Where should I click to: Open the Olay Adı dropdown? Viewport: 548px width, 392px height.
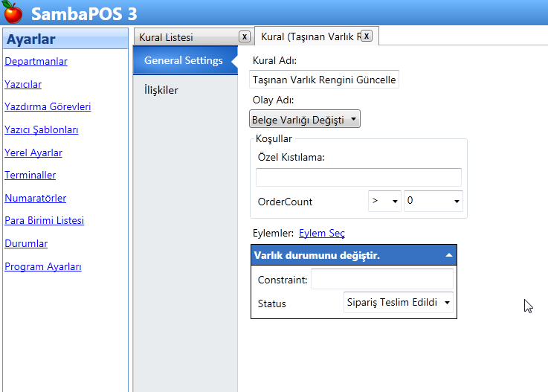coord(305,119)
